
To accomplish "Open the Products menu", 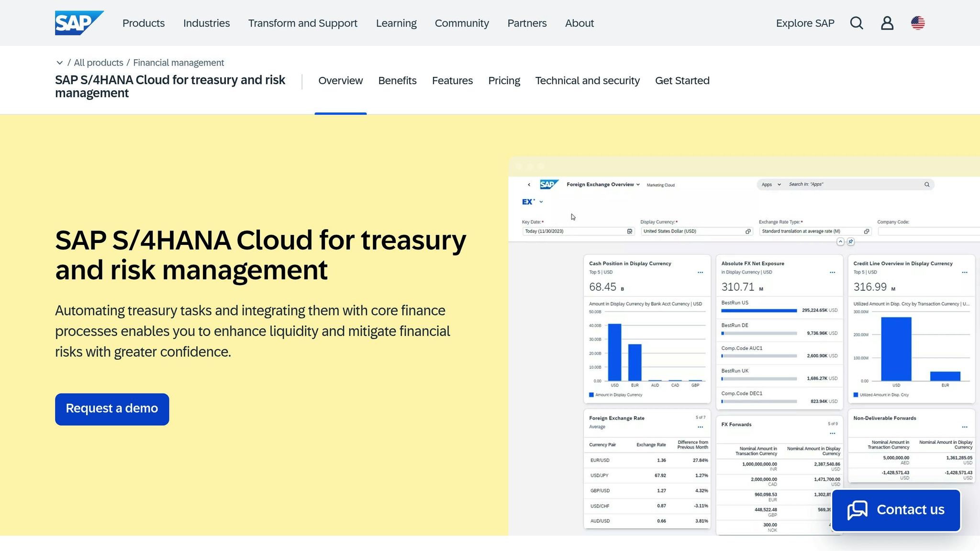I will pyautogui.click(x=143, y=23).
